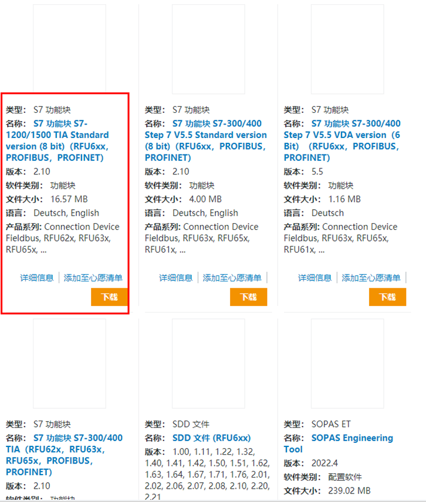Select file size text 4.00 MB

tap(205, 199)
